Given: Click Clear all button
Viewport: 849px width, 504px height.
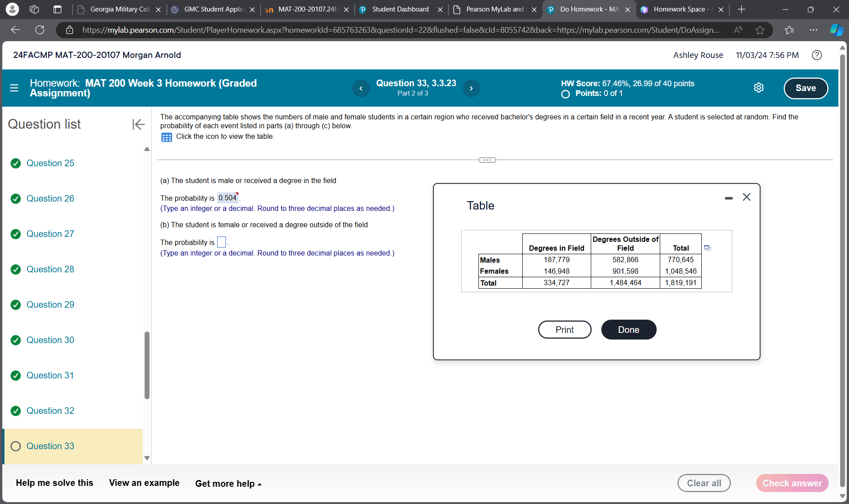Looking at the screenshot, I should click(x=704, y=483).
